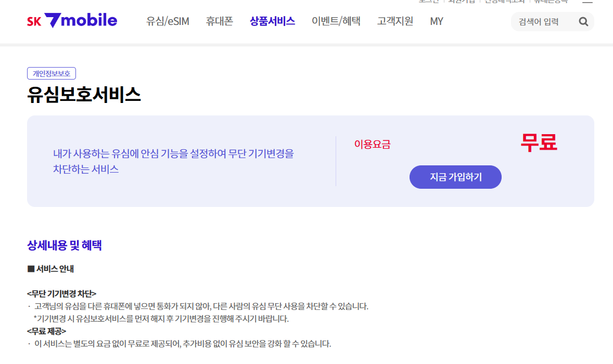Open the hamburger menu icon
This screenshot has height=364, width=613.
[x=588, y=2]
